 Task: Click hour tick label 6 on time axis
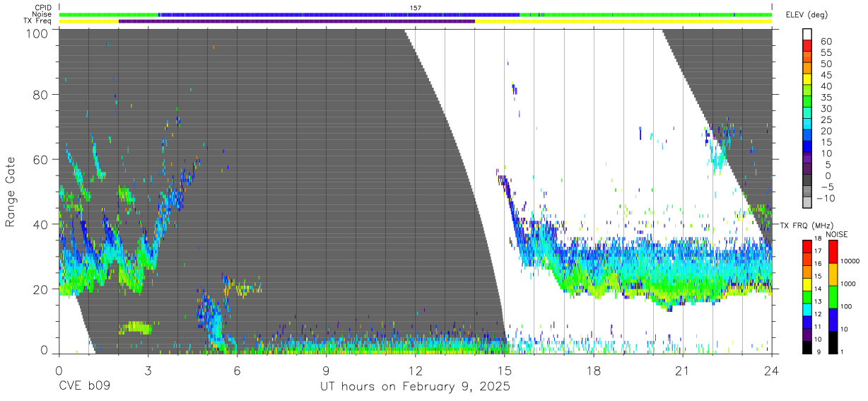[237, 371]
